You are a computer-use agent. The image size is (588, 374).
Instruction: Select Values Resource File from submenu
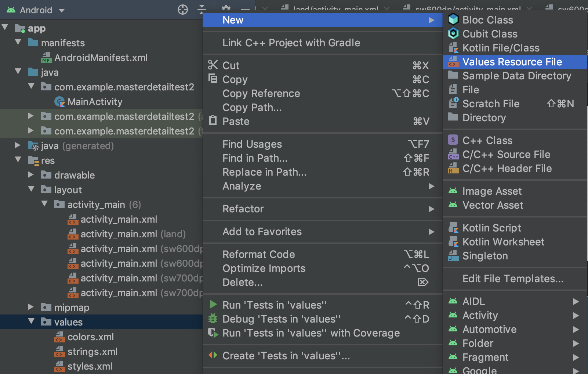pyautogui.click(x=515, y=62)
